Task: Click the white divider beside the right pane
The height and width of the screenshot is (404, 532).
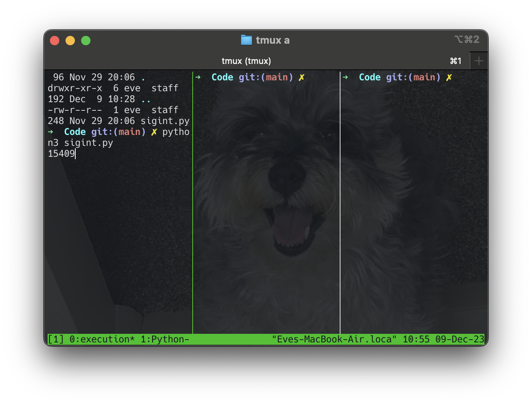Action: pos(340,203)
